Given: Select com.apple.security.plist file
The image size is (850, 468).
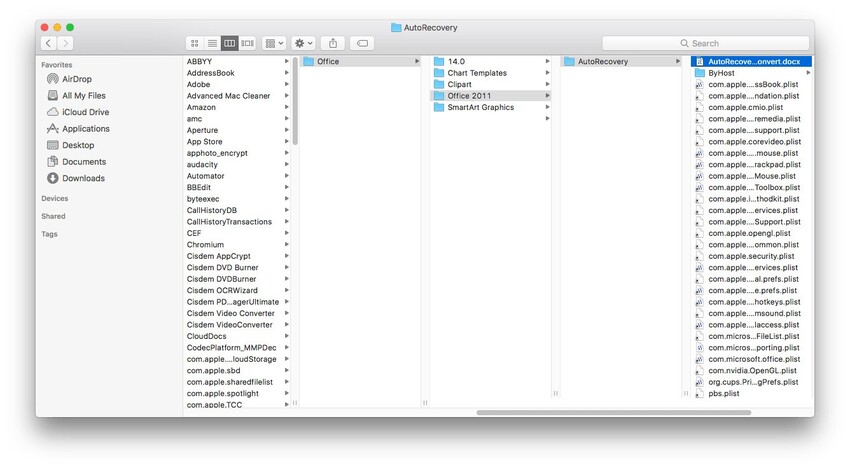Looking at the screenshot, I should tap(751, 257).
